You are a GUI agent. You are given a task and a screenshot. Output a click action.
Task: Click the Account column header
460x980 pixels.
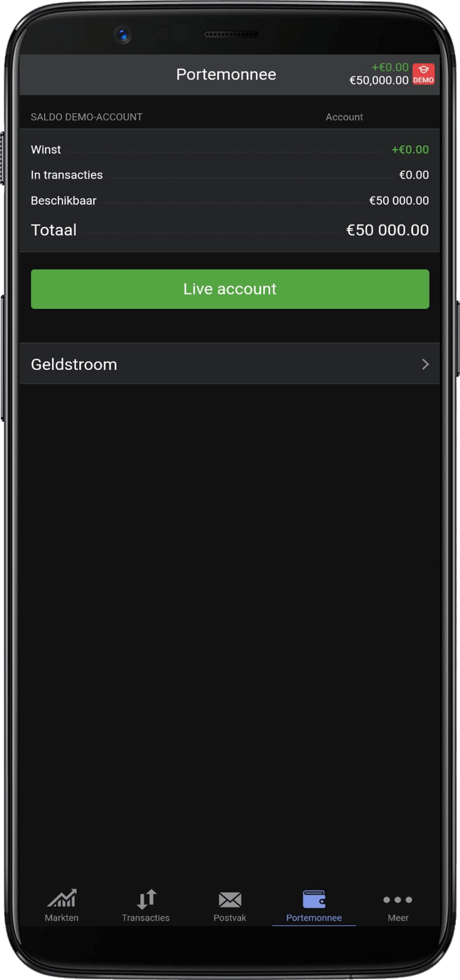pyautogui.click(x=344, y=117)
